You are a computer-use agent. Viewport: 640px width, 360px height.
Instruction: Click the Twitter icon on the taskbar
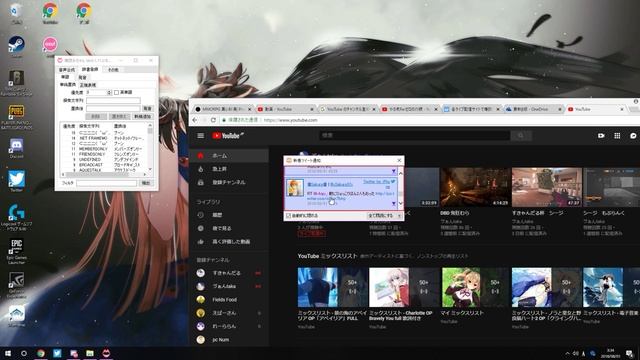click(x=57, y=353)
